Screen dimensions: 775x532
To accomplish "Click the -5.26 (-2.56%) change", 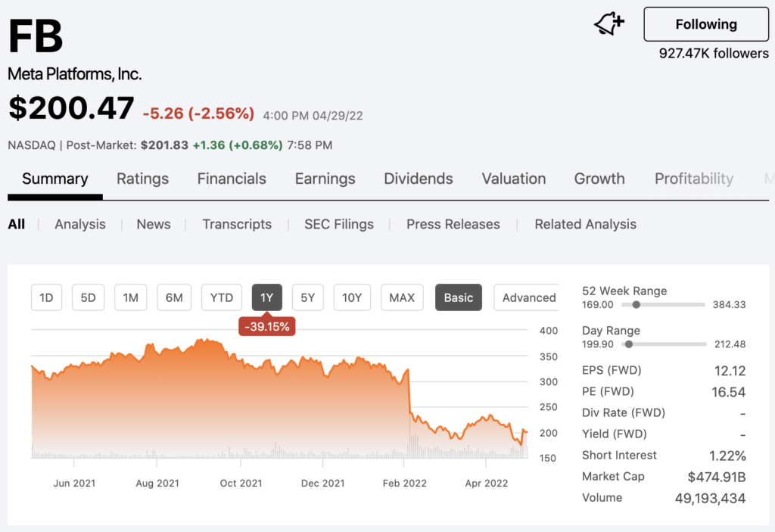I will click(199, 114).
